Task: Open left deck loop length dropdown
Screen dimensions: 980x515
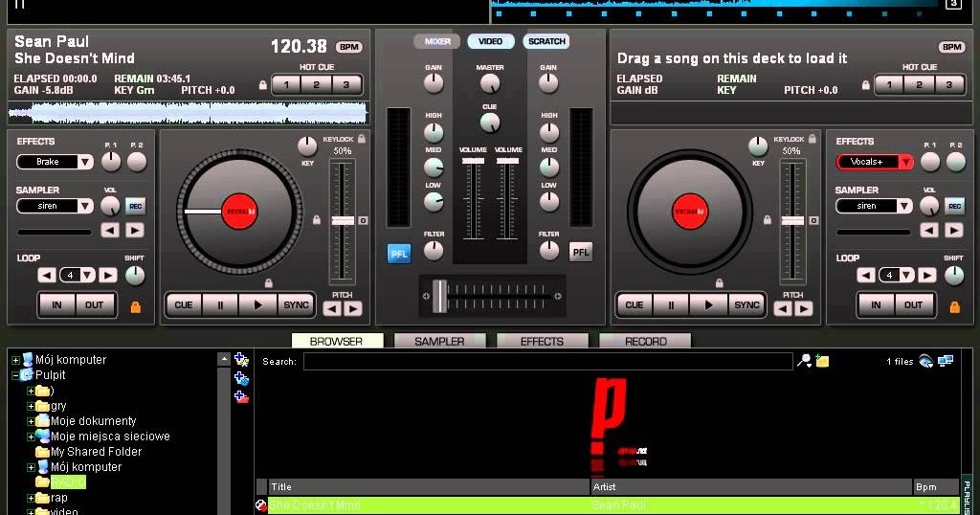Action: [x=87, y=275]
